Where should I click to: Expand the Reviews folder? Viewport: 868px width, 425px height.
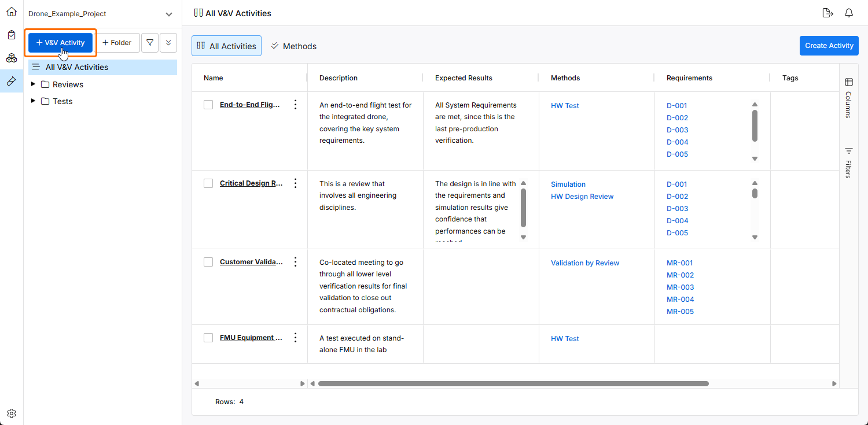pos(33,84)
